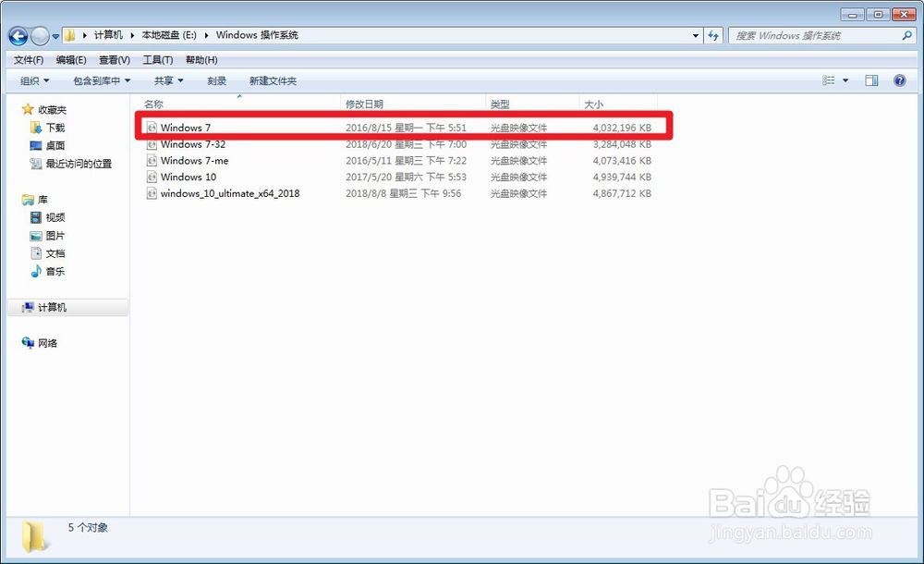The height and width of the screenshot is (564, 924).
Task: Click the 图片 picture icon in sidebar
Action: tap(36, 236)
